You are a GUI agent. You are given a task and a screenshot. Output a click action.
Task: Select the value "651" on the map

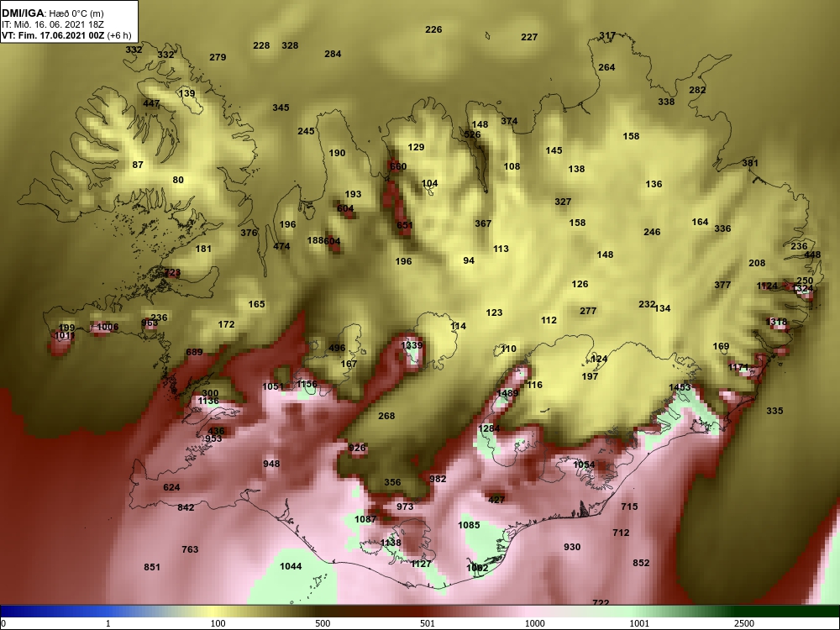pyautogui.click(x=405, y=225)
